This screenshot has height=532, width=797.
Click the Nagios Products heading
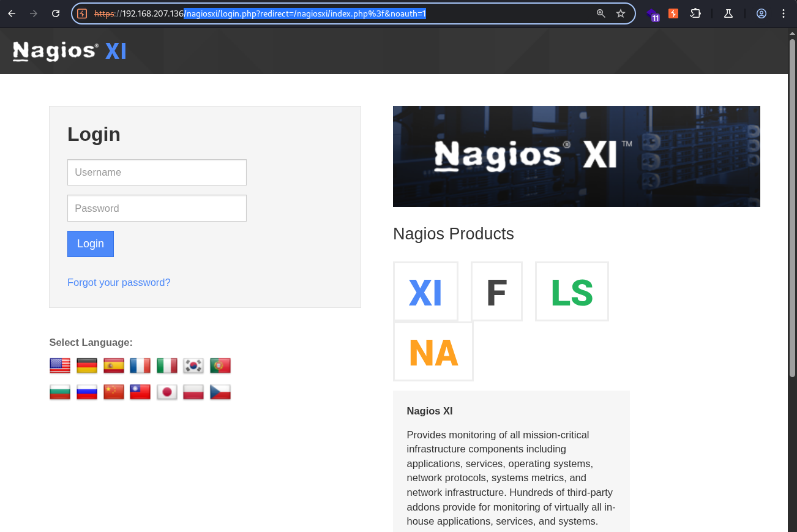(454, 234)
